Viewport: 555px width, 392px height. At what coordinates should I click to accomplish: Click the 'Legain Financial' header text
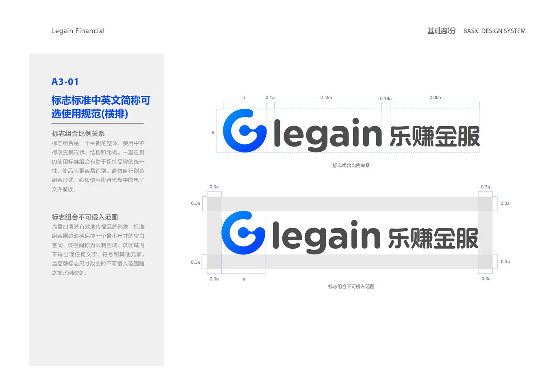(78, 31)
